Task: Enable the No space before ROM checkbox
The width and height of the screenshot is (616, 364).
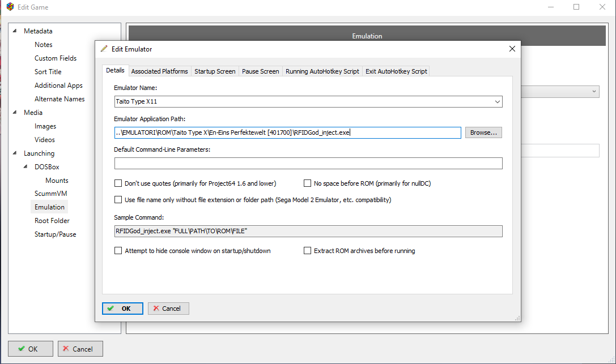Action: coord(307,183)
